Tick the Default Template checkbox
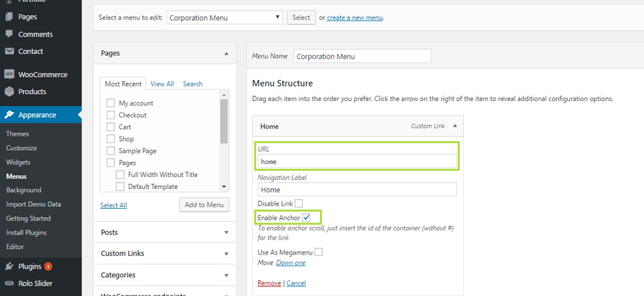This screenshot has height=296, width=644. pos(120,187)
